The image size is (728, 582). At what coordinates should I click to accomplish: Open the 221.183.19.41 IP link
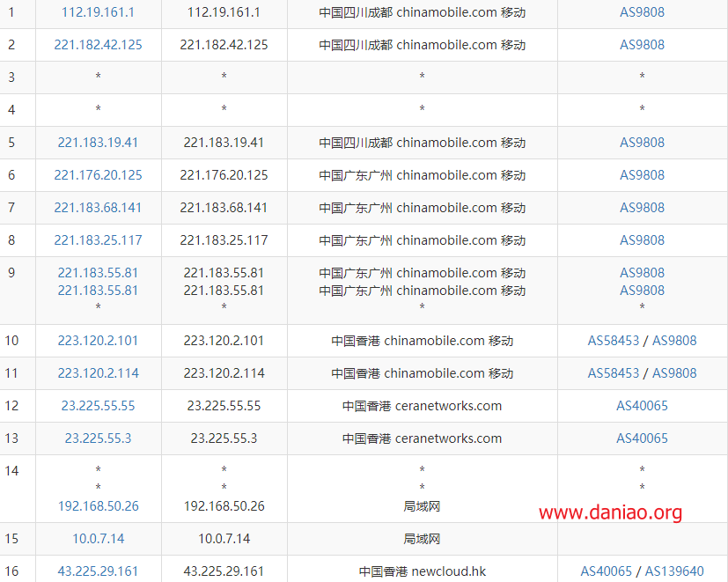[98, 143]
